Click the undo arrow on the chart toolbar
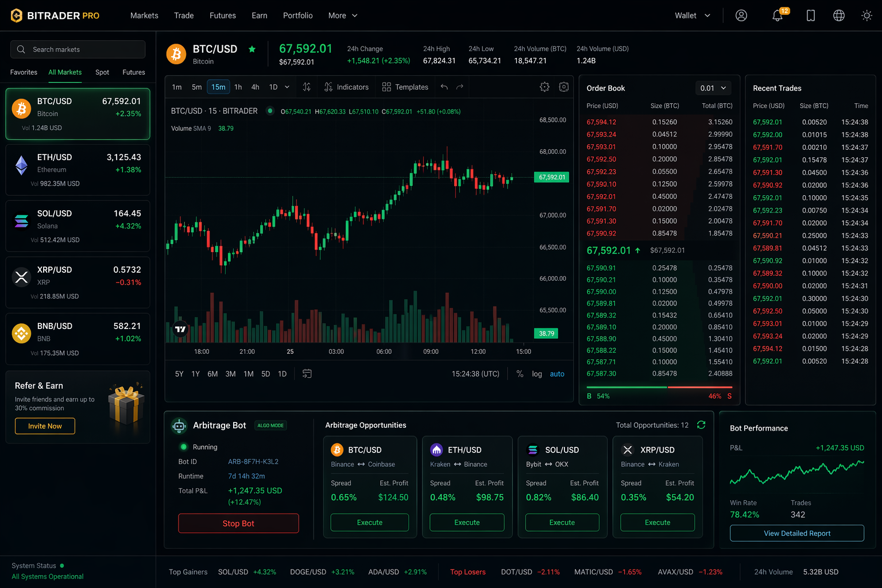This screenshot has width=882, height=588. pyautogui.click(x=444, y=87)
